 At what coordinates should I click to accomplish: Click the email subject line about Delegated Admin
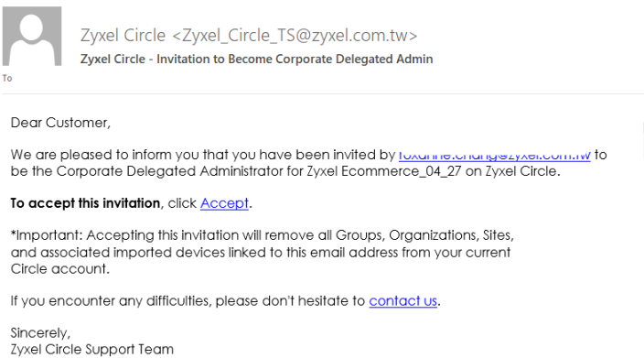pos(257,60)
